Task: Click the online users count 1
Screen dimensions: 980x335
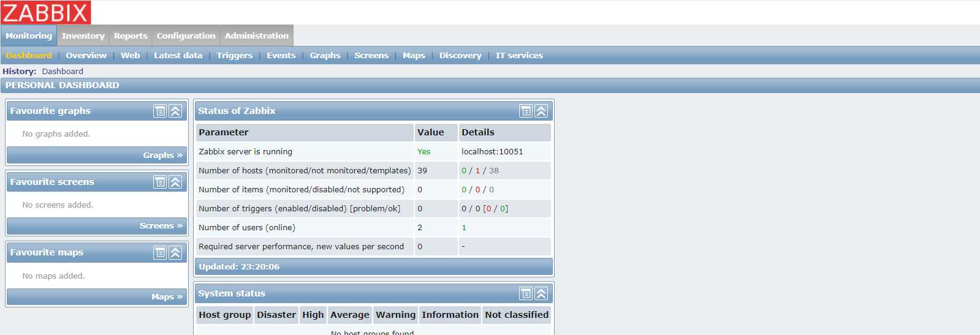Action: click(x=464, y=228)
